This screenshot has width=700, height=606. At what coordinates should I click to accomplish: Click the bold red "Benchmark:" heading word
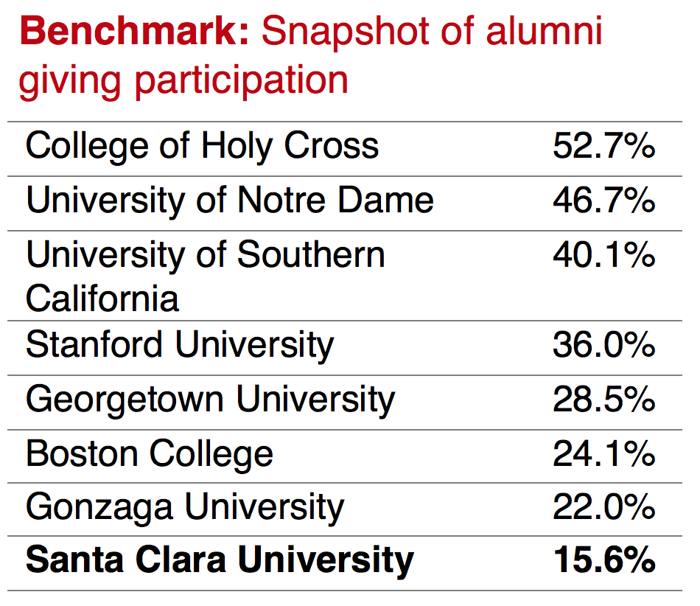tap(135, 32)
